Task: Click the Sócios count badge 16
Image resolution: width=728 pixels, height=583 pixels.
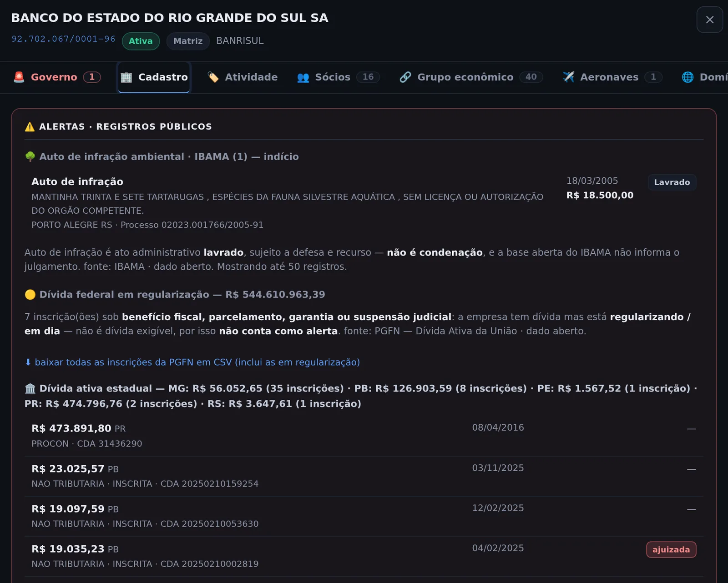Action: tap(368, 77)
